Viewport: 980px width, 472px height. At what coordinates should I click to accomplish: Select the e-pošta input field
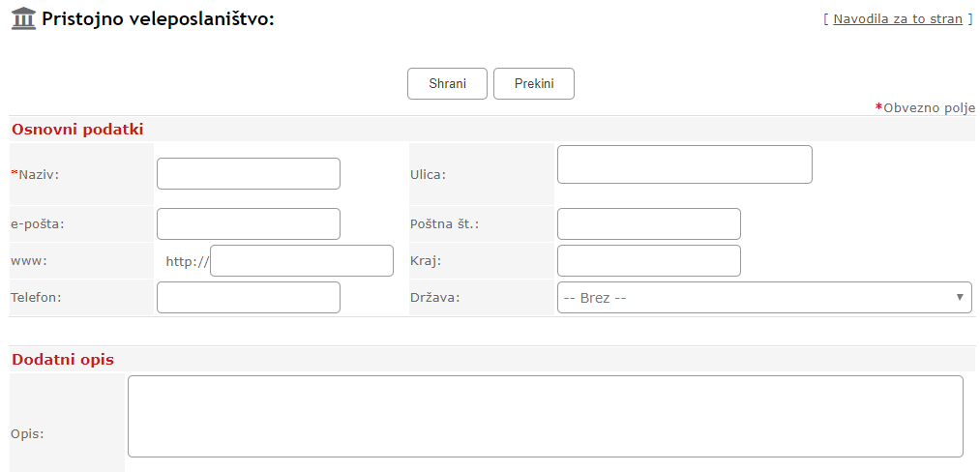249,223
